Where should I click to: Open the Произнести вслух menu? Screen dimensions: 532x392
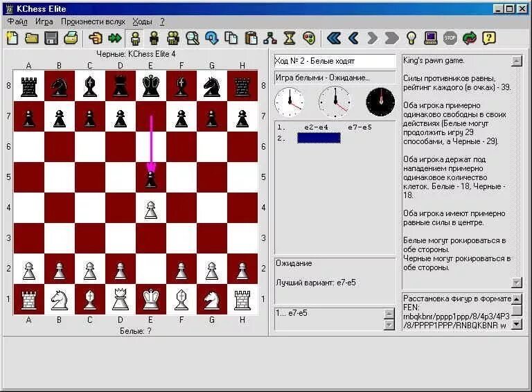(x=93, y=21)
